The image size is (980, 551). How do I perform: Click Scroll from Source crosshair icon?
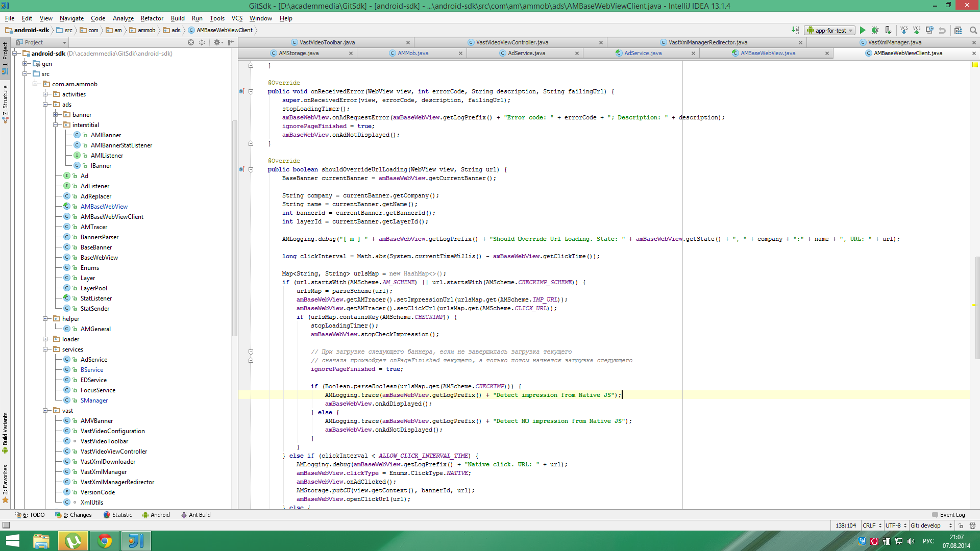tap(191, 42)
